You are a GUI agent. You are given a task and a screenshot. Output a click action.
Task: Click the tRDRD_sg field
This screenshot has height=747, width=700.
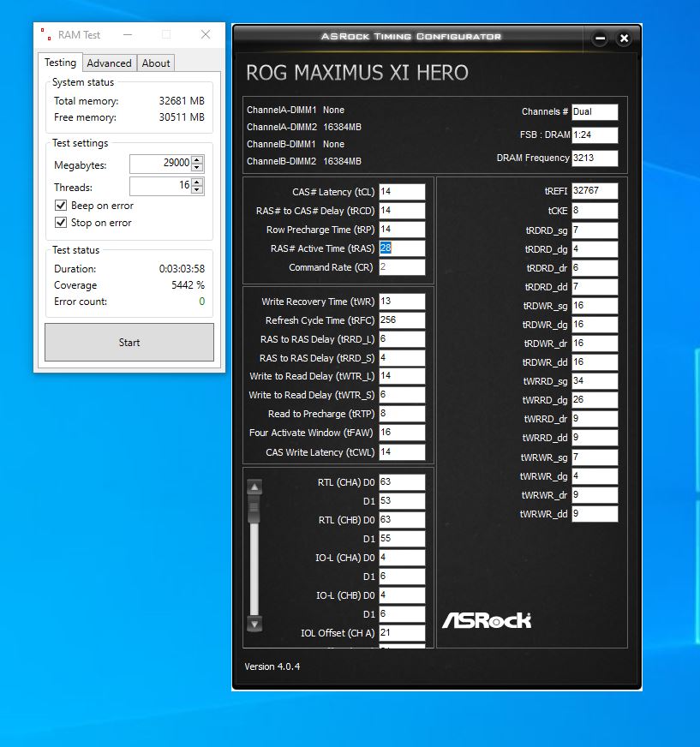(x=595, y=230)
